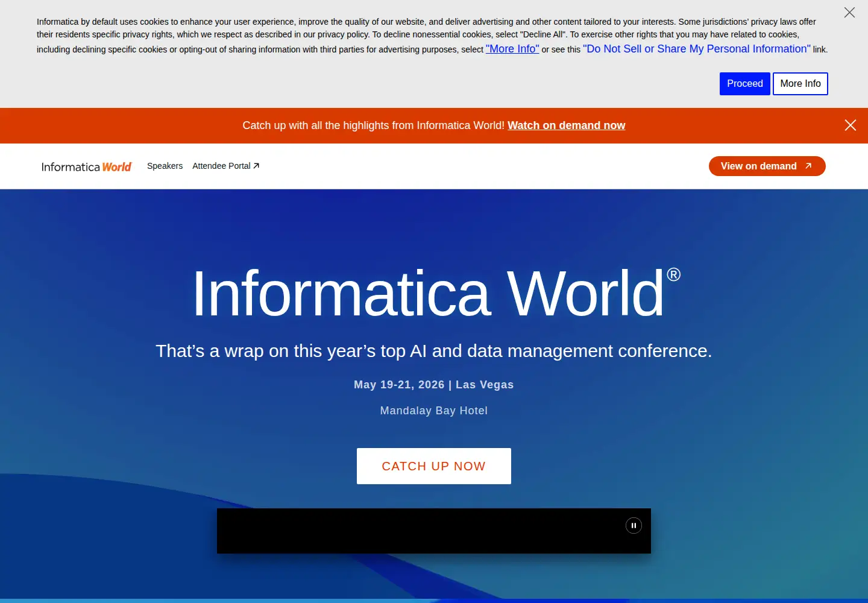Open the Attendee Portal link
Image resolution: width=868 pixels, height=603 pixels.
click(225, 166)
